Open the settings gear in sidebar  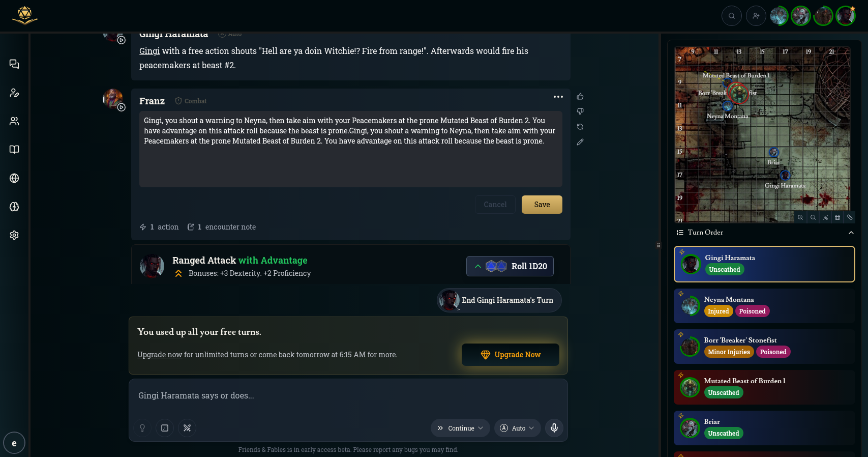point(14,235)
